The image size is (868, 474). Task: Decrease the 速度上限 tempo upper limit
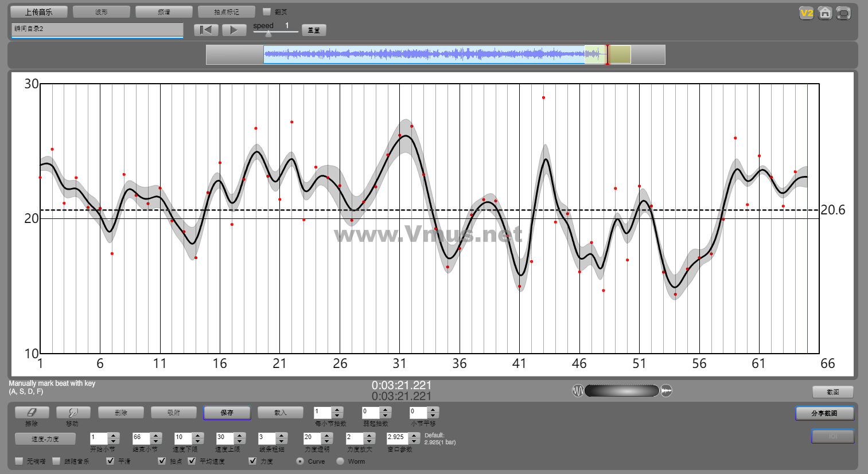(x=240, y=441)
